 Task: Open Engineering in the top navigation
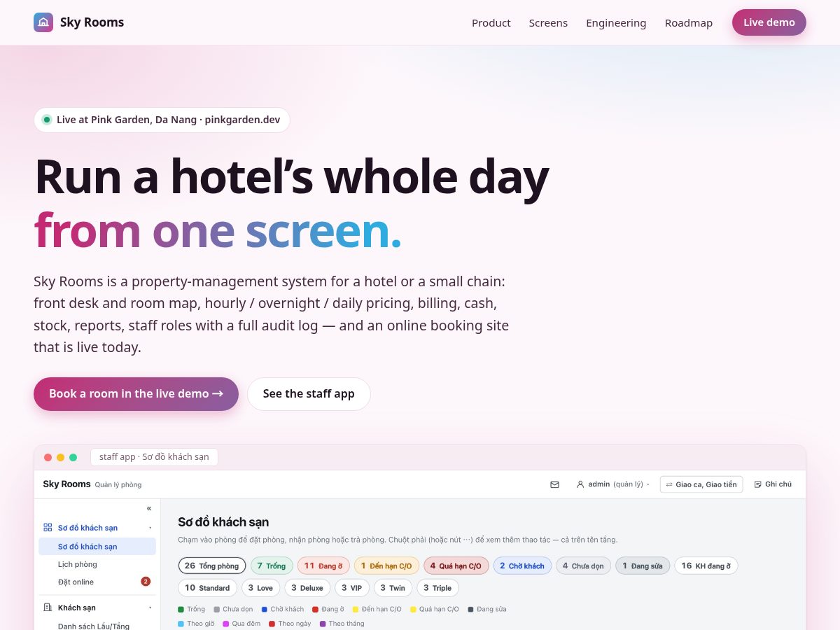click(616, 22)
